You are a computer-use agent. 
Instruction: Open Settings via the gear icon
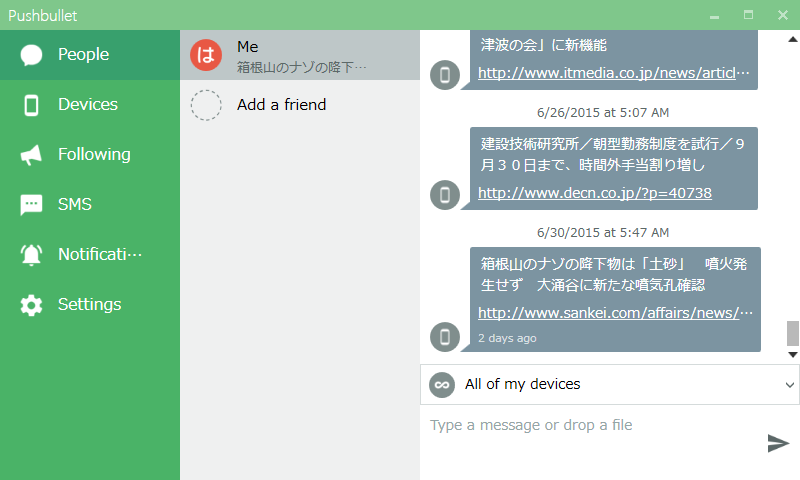click(x=31, y=305)
